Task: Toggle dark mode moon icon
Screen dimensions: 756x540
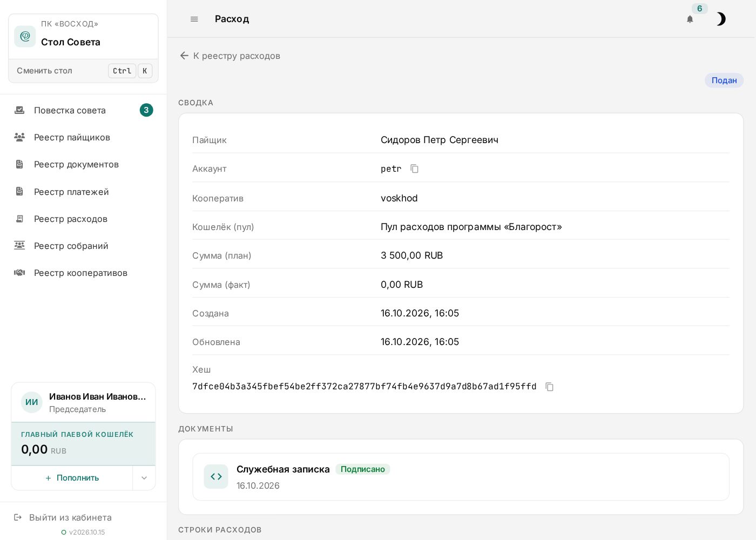Action: point(720,19)
